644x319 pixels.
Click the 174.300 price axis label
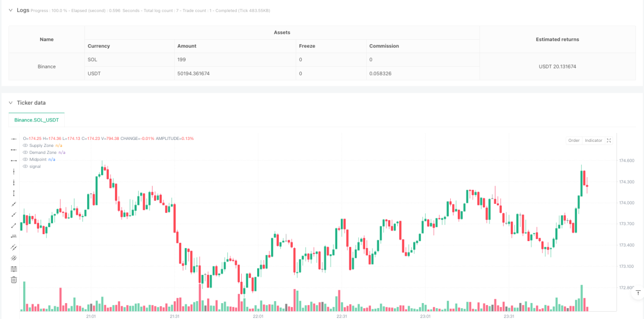pyautogui.click(x=627, y=182)
